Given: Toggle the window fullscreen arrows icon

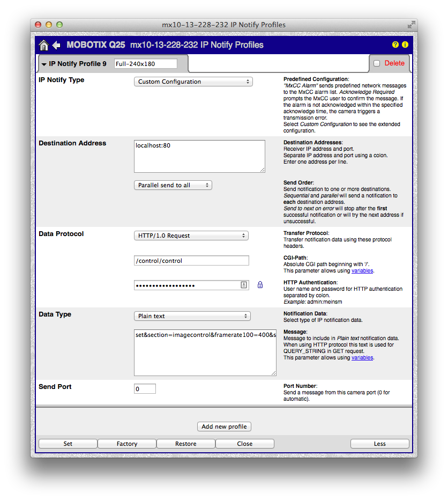Looking at the screenshot, I should tap(410, 25).
